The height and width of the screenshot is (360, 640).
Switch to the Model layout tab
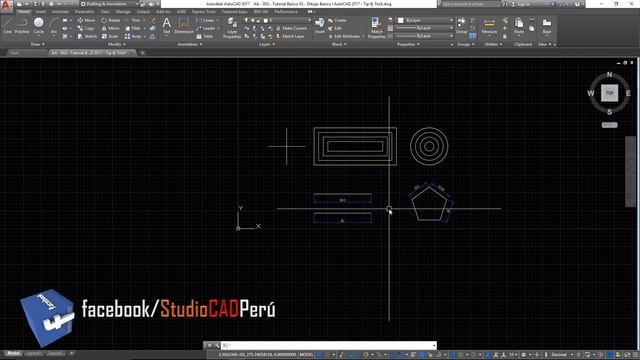[13, 353]
